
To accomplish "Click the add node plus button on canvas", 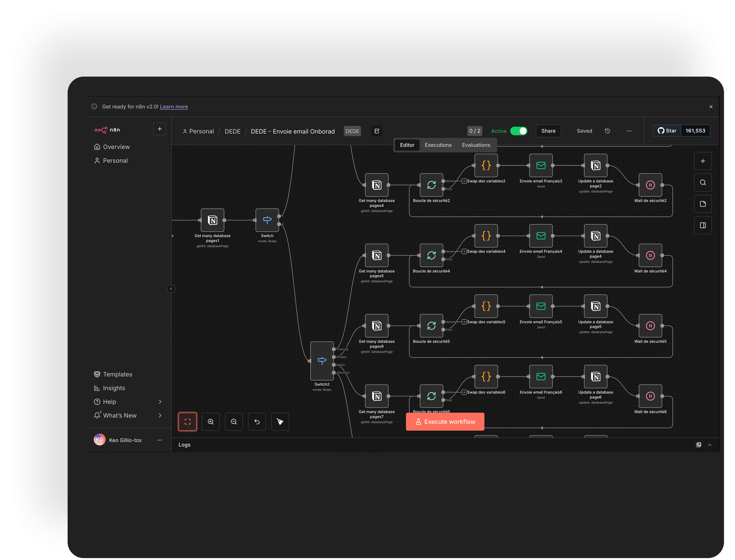I will (x=702, y=161).
